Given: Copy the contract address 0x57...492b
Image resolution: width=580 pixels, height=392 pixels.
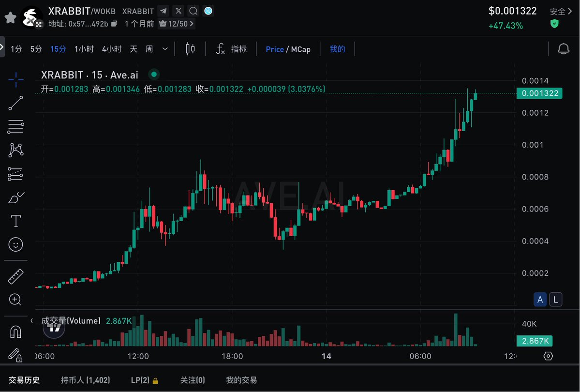Looking at the screenshot, I should tap(114, 24).
